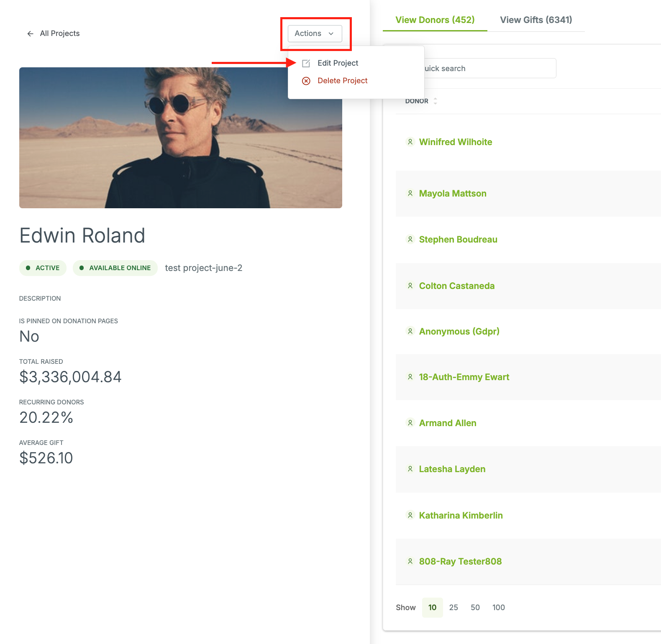661x644 pixels.
Task: Click the Actions chevron arrow
Action: coord(331,33)
